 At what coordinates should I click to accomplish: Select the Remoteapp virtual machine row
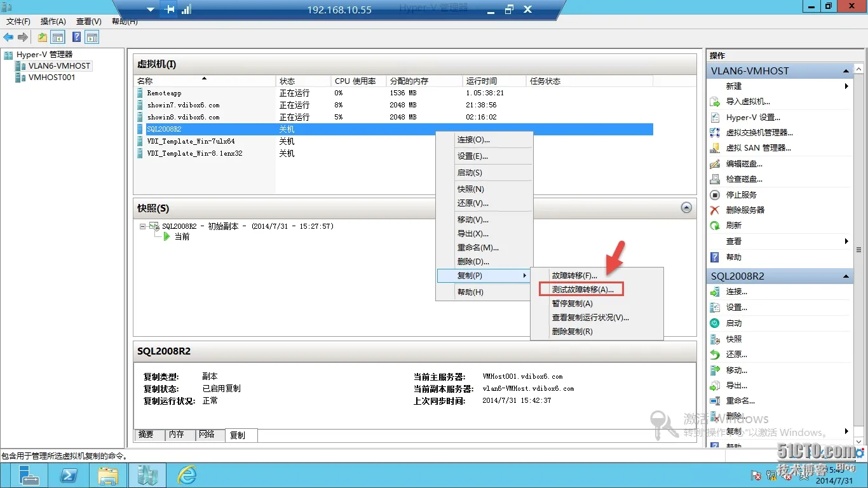coord(394,93)
